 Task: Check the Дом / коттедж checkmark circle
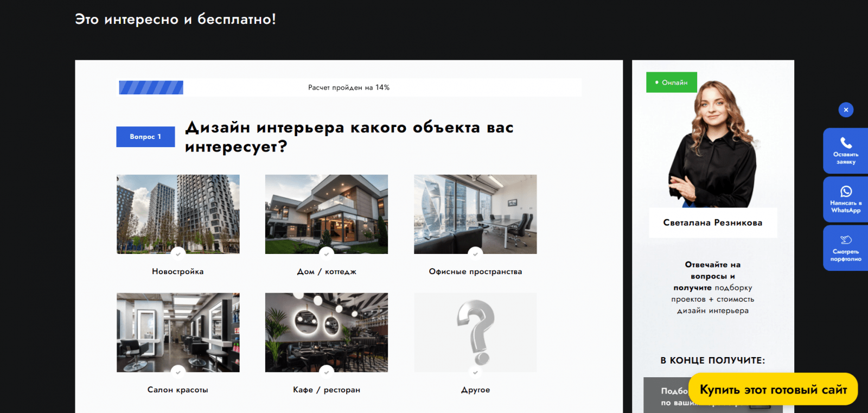click(327, 253)
